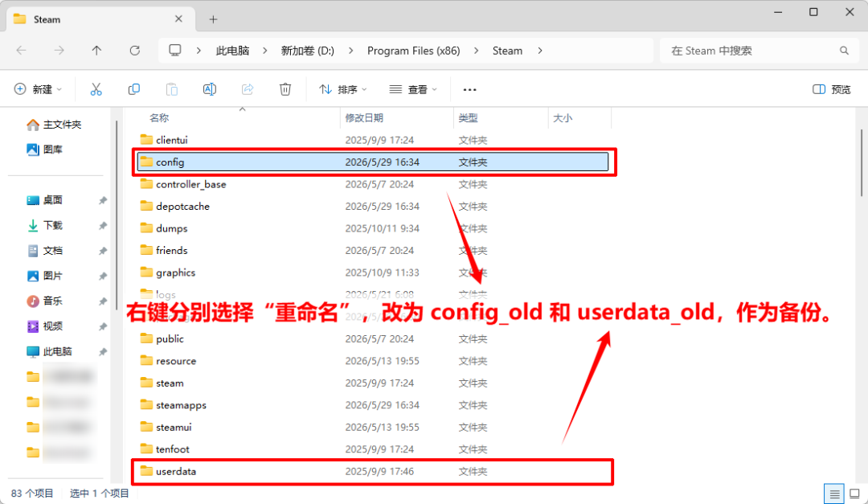Viewport: 868px width, 504px height.
Task: Select the graphics folder
Action: [x=373, y=273]
